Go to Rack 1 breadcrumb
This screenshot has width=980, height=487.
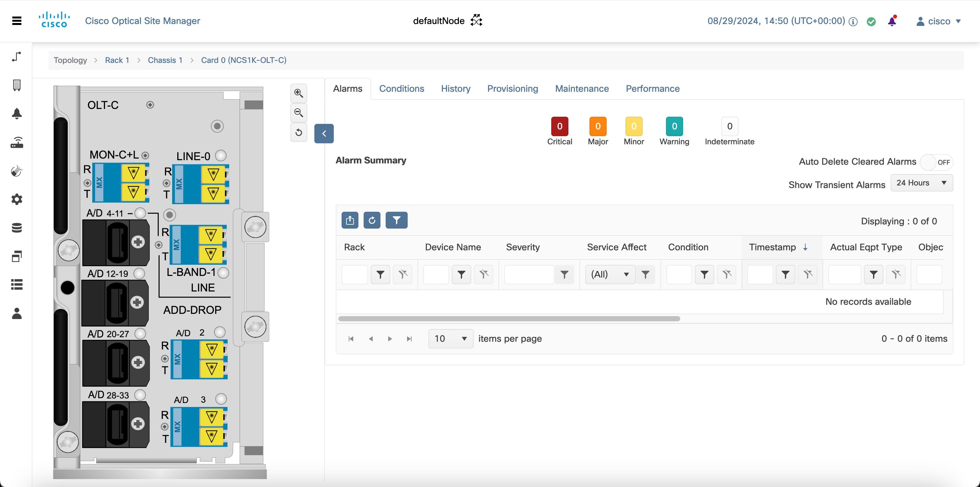(x=117, y=60)
